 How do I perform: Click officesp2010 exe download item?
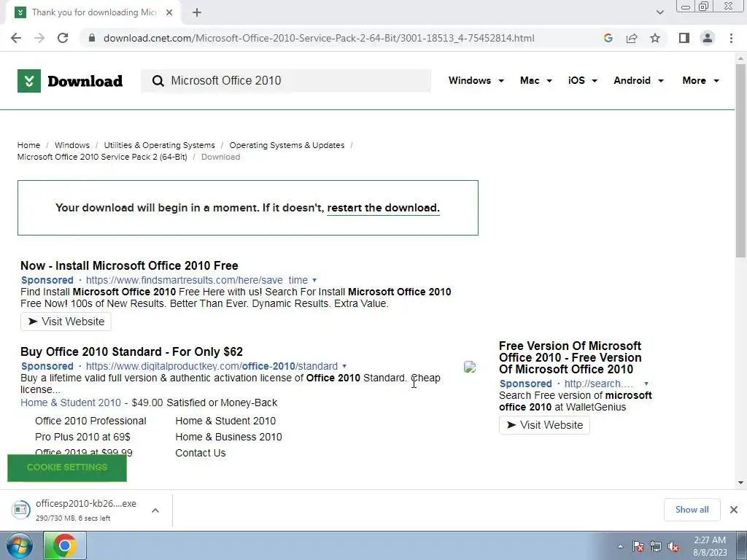76,510
